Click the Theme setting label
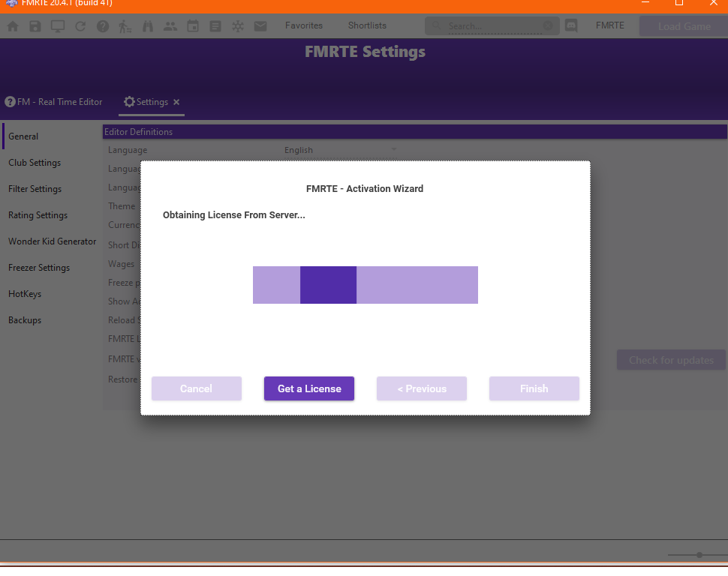 point(122,206)
